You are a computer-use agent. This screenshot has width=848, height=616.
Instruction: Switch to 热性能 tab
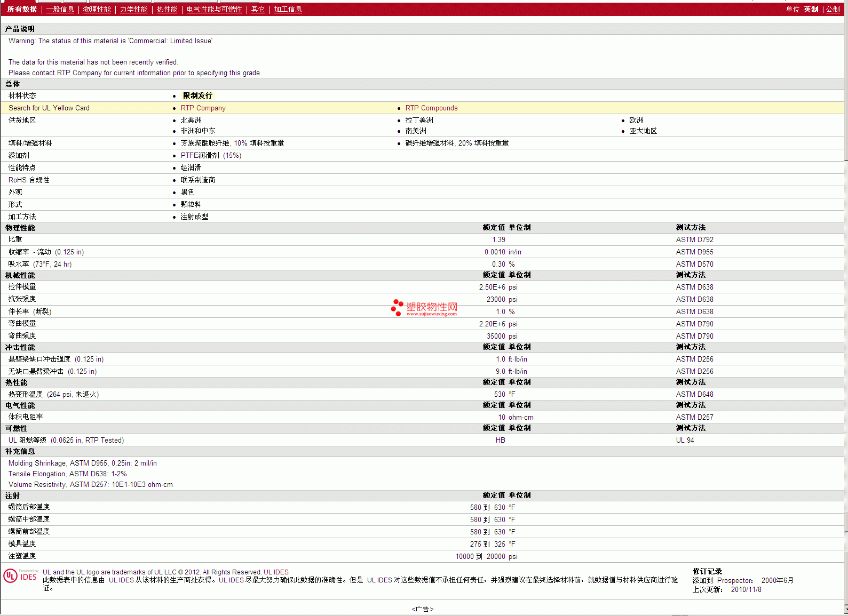point(167,10)
